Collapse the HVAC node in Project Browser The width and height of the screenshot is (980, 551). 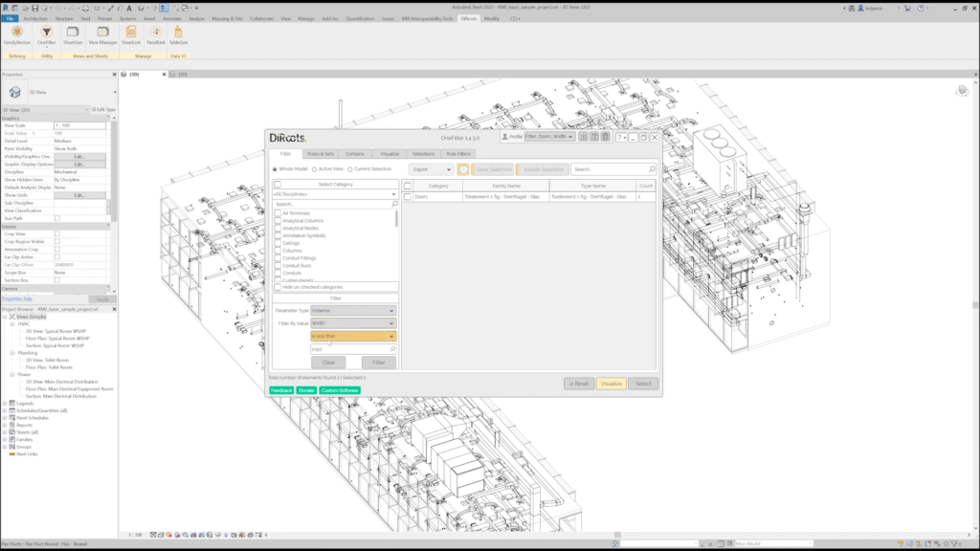pos(12,324)
